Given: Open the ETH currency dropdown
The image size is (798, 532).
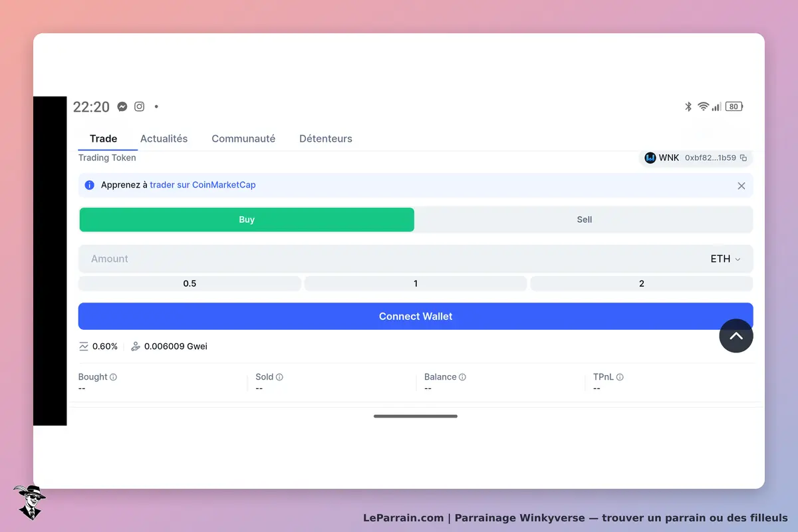Looking at the screenshot, I should [726, 259].
